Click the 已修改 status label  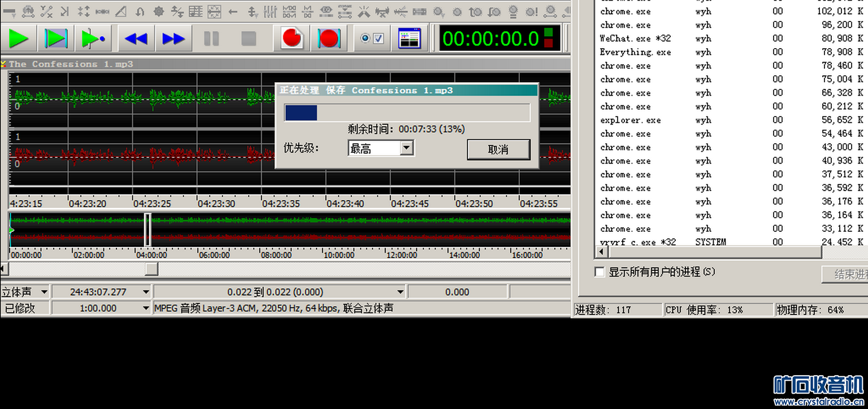pos(20,308)
